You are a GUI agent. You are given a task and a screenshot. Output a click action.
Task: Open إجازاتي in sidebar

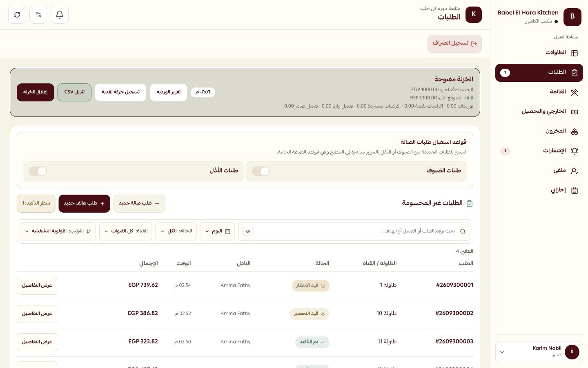(x=539, y=190)
